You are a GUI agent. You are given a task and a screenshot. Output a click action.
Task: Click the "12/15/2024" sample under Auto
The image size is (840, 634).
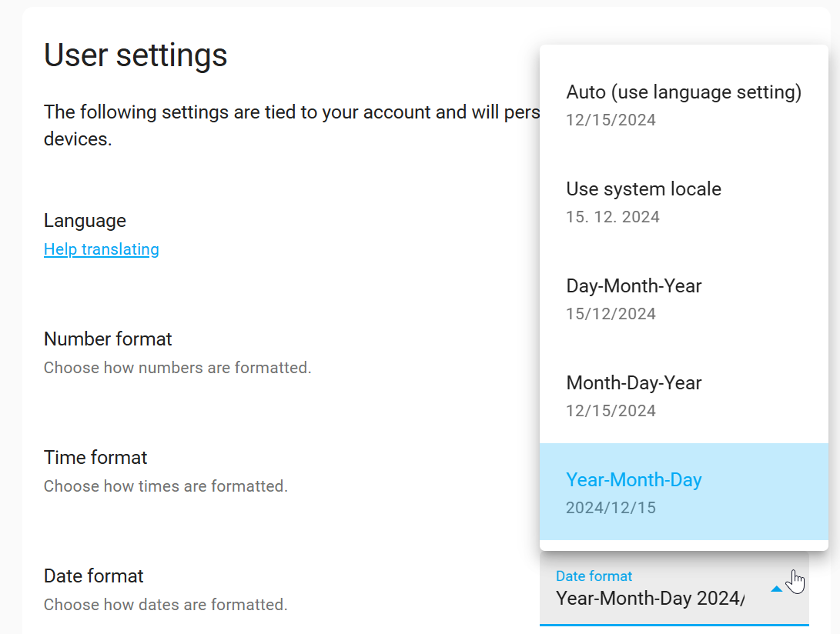(611, 119)
